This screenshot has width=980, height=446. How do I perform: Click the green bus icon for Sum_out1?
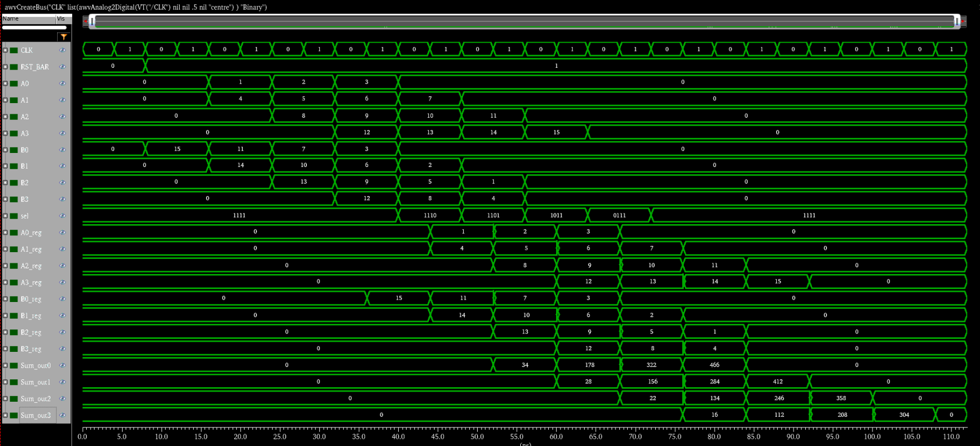click(x=14, y=382)
